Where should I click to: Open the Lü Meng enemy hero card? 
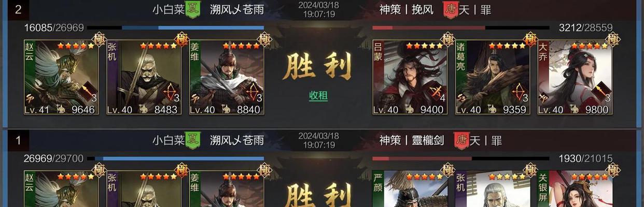pyautogui.click(x=410, y=77)
